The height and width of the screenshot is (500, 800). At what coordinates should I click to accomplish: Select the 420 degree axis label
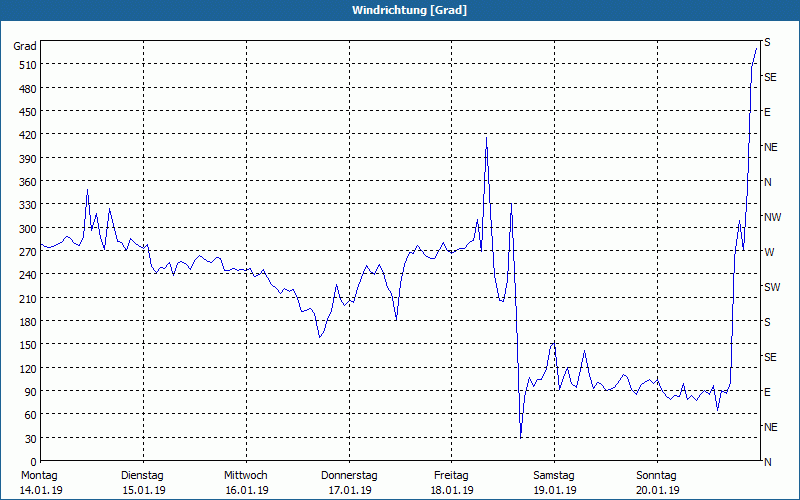(29, 135)
